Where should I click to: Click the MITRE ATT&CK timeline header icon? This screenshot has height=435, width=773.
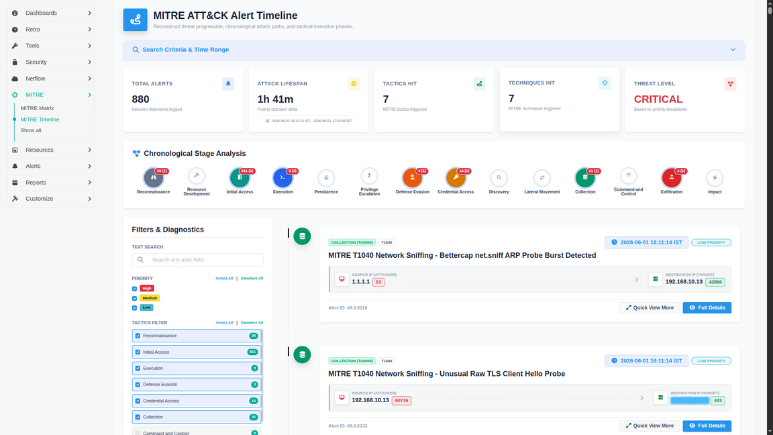pyautogui.click(x=135, y=20)
